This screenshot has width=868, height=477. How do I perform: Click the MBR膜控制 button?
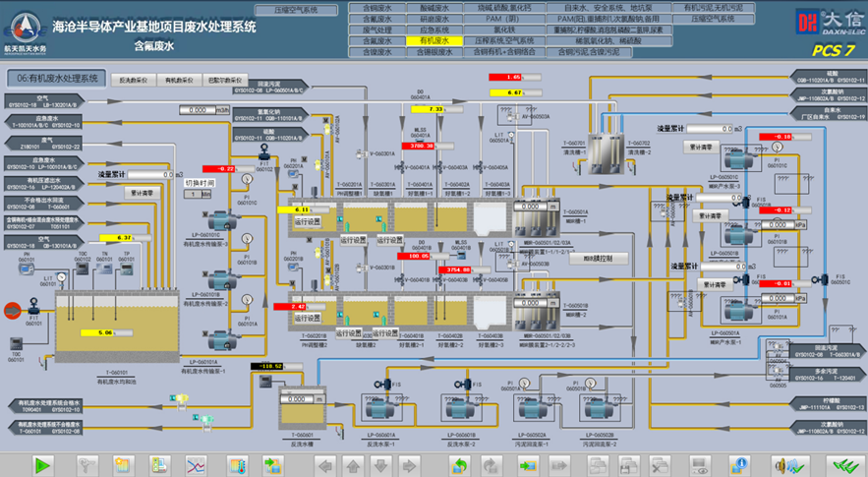point(599,259)
